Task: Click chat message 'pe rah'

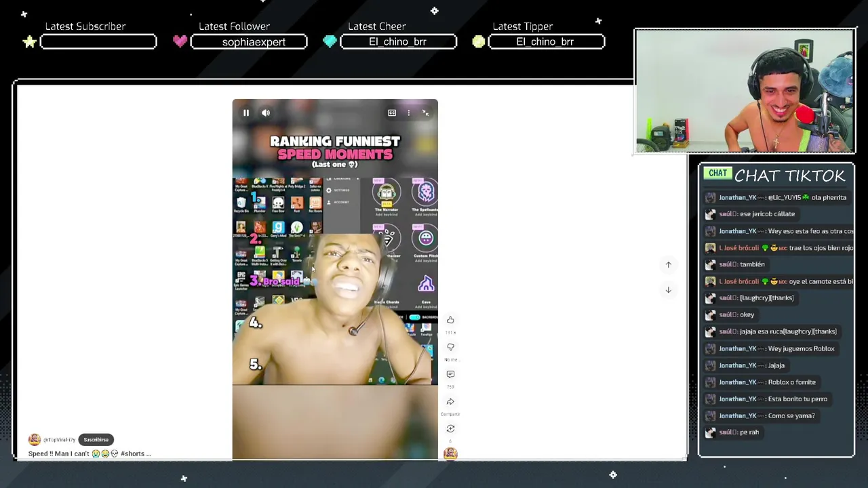Action: [749, 432]
